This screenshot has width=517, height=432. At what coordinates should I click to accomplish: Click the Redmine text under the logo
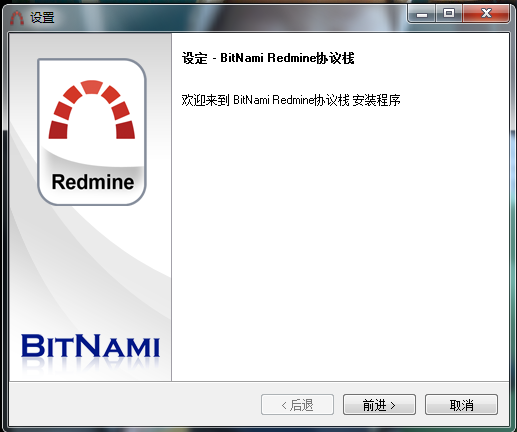tap(93, 182)
